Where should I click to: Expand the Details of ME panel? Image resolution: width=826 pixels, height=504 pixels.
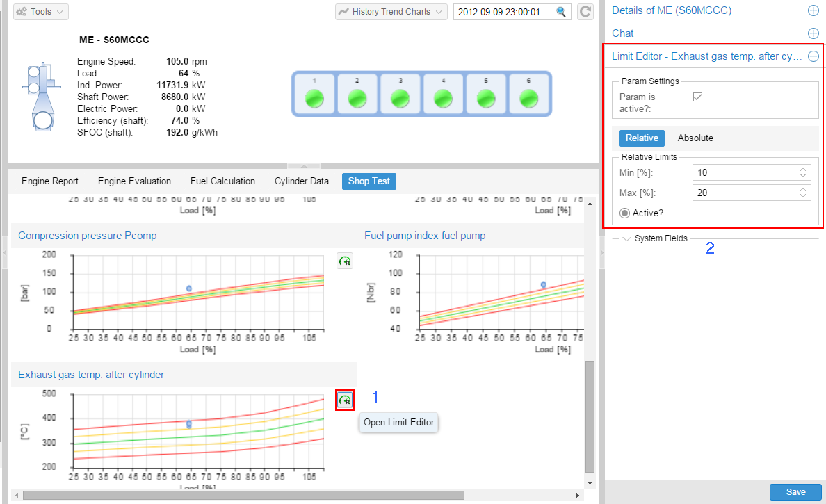coord(813,10)
